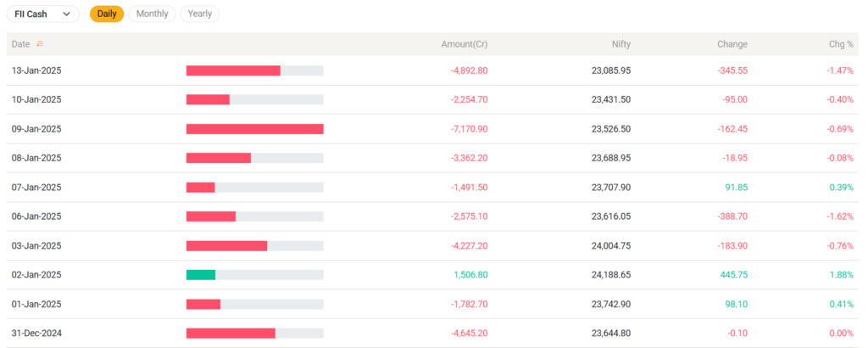Open the FII Cash dropdown
Screen dimensions: 868x348
[x=42, y=14]
